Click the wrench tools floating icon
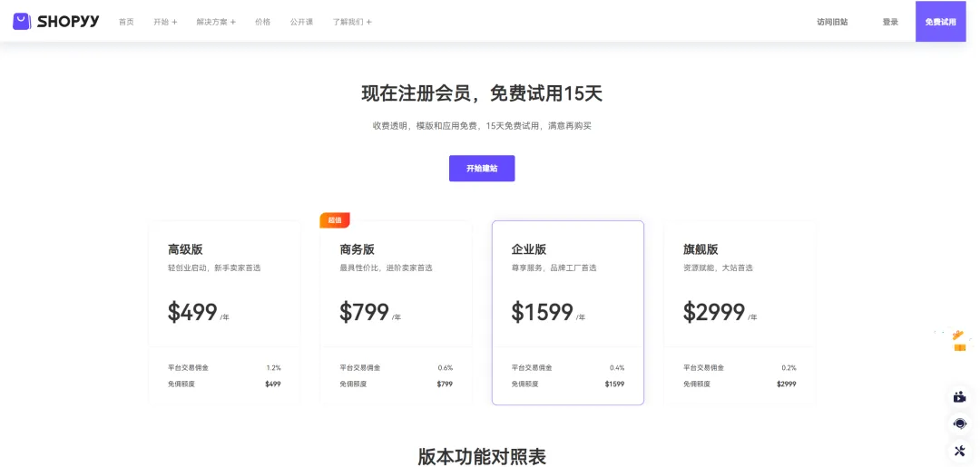Image resolution: width=980 pixels, height=467 pixels. (x=960, y=451)
